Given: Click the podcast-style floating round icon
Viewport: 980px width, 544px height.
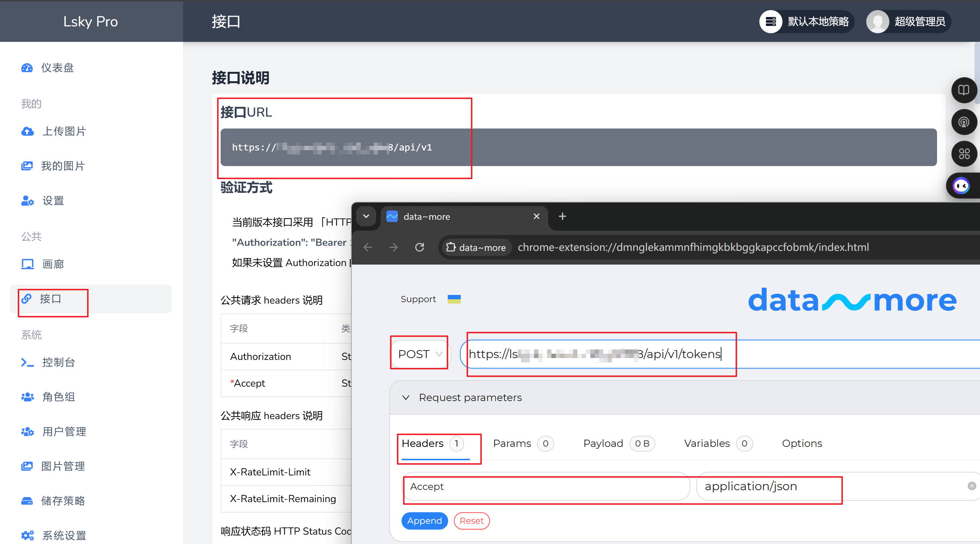Looking at the screenshot, I should 963,122.
